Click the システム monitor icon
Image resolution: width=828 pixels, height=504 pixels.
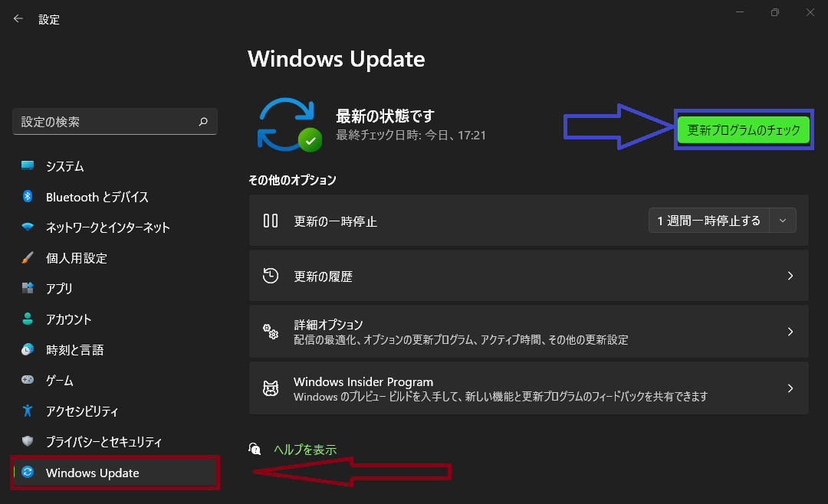(x=28, y=165)
